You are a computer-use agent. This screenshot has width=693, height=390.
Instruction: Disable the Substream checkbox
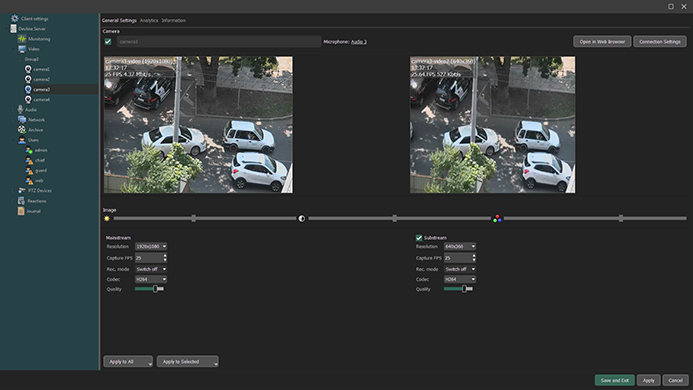(x=419, y=238)
